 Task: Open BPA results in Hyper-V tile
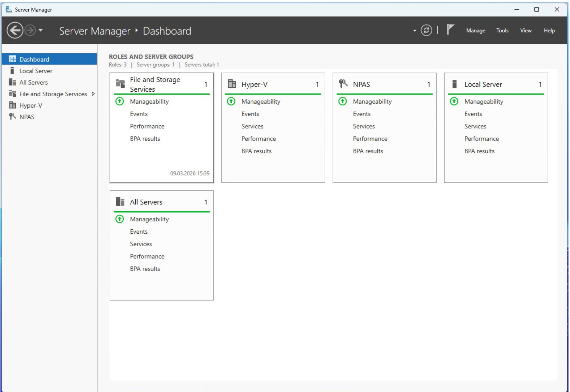(256, 151)
